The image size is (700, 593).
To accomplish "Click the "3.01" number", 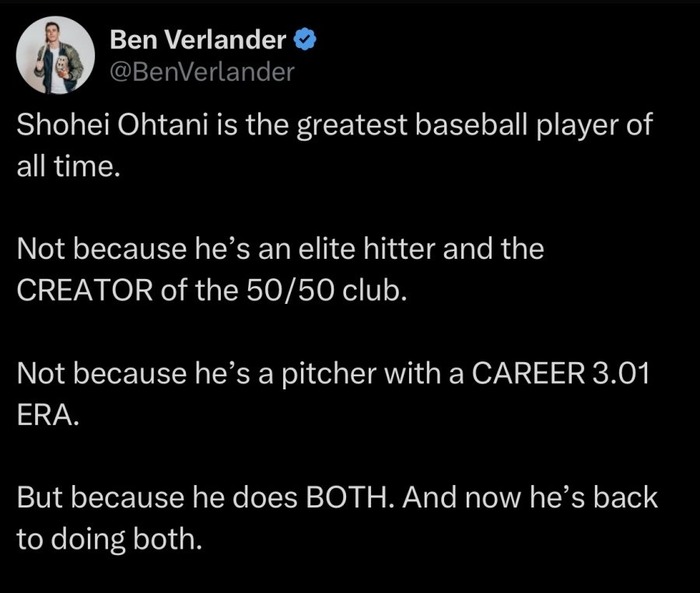I will [621, 373].
